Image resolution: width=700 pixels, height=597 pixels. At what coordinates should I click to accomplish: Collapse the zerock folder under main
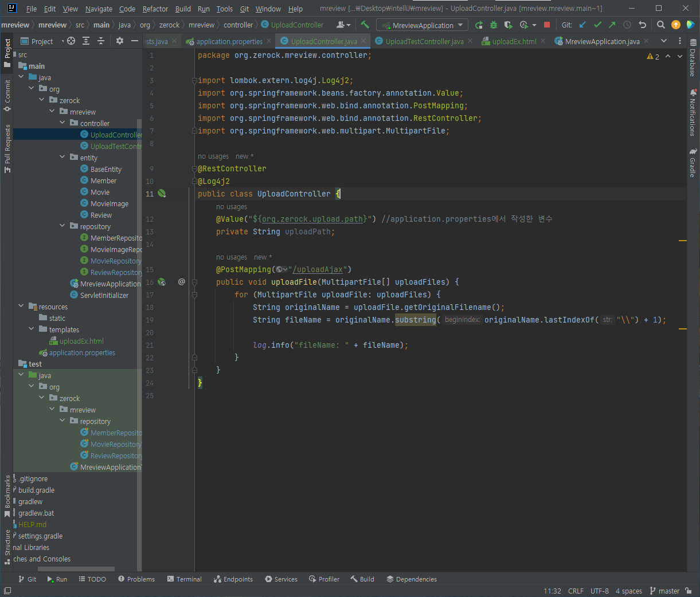click(42, 100)
